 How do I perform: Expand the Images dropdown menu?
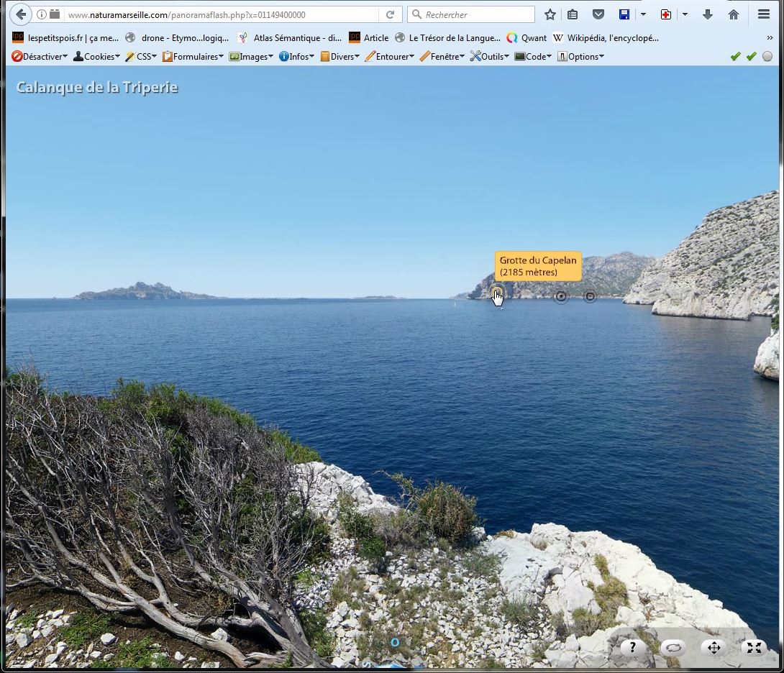click(x=251, y=56)
